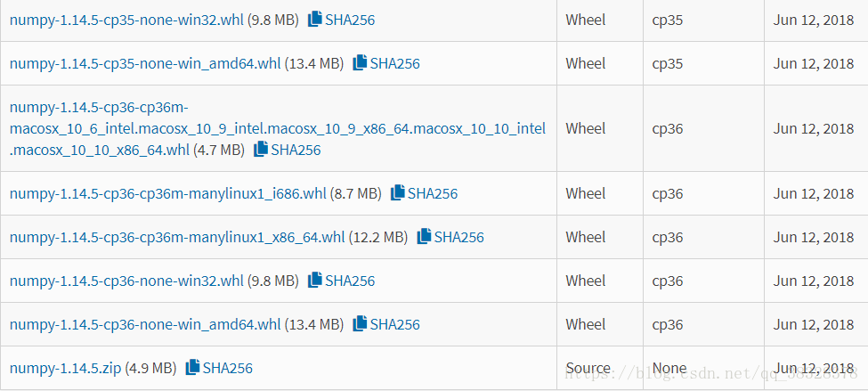Click Wheel cell in cp36 win32 row
This screenshot has width=868, height=391.
pyautogui.click(x=585, y=281)
